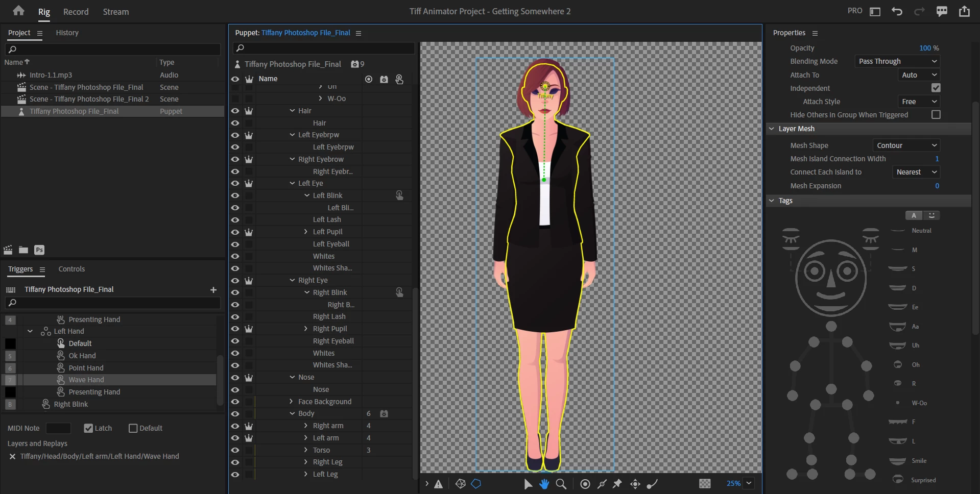Open the Share export icon

click(x=964, y=11)
